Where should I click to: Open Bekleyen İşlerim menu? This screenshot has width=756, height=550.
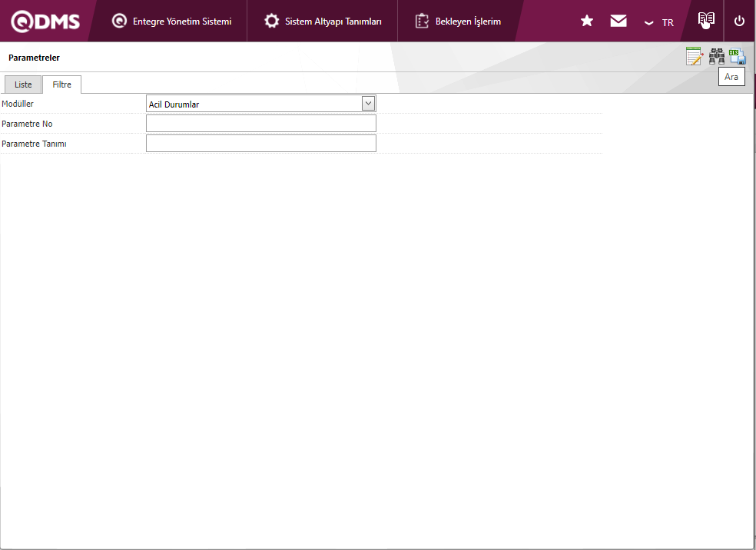pos(458,22)
